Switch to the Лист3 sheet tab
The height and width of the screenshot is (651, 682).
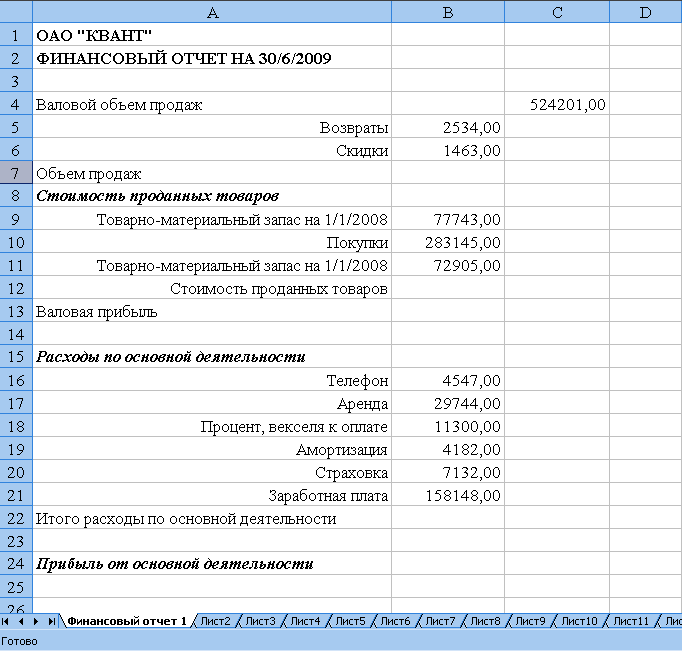point(261,621)
